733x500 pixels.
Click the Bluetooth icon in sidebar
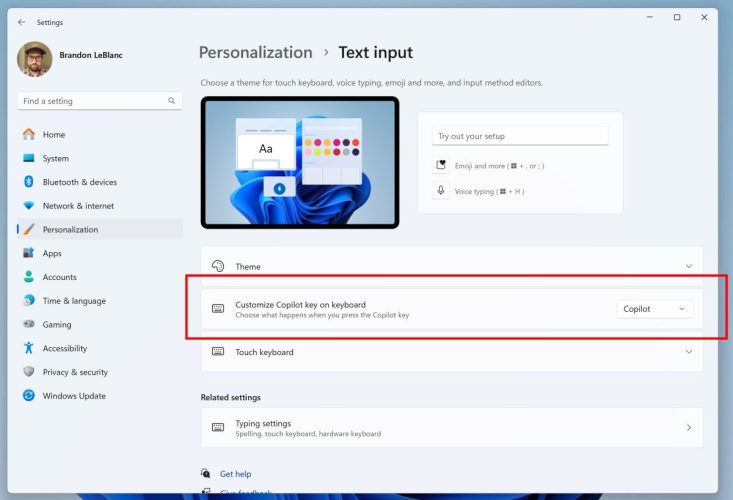point(29,182)
